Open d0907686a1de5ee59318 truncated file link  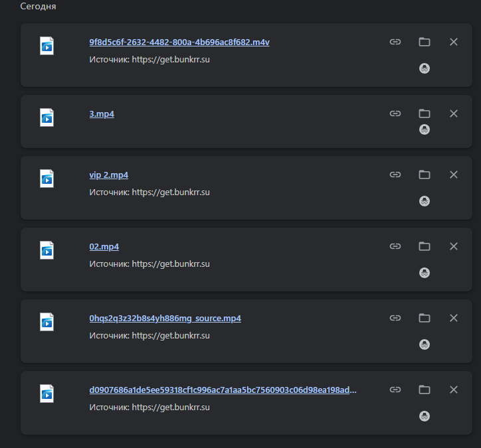[x=223, y=390]
